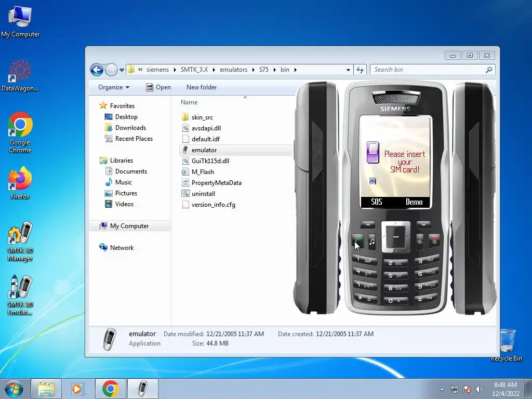Open the volume speaker tray icon

(x=479, y=389)
